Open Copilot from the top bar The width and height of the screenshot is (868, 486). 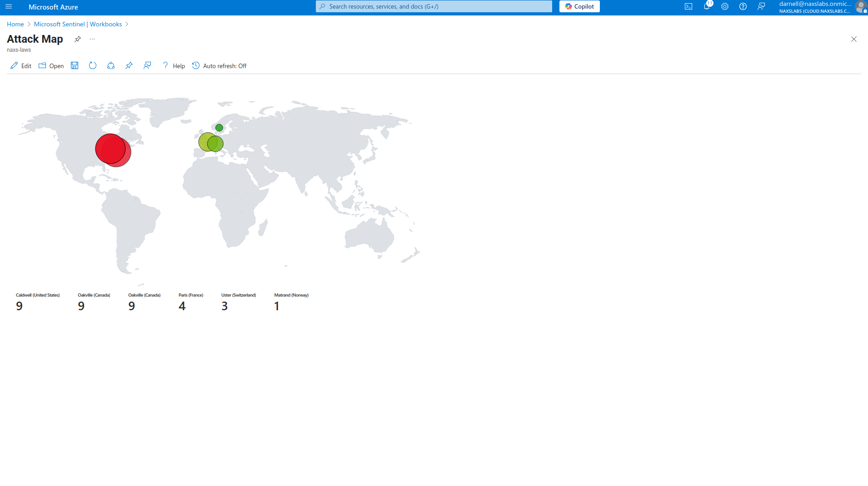pyautogui.click(x=579, y=6)
